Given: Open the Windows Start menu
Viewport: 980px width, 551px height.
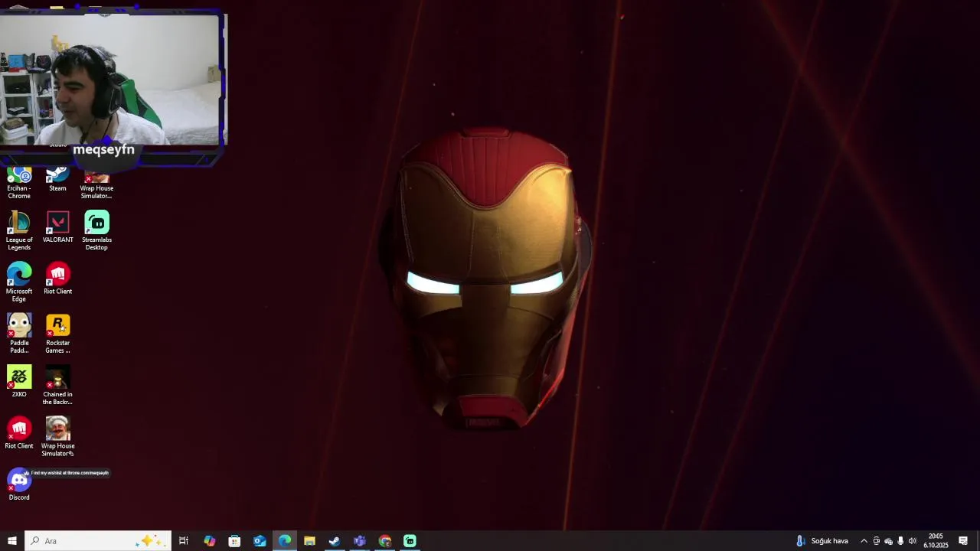Looking at the screenshot, I should coord(12,541).
